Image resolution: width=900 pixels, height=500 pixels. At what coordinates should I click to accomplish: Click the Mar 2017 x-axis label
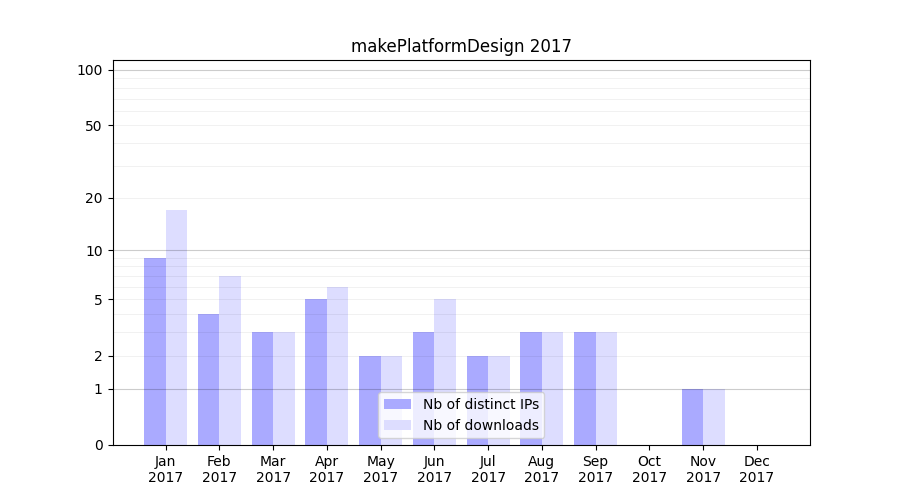coord(273,469)
